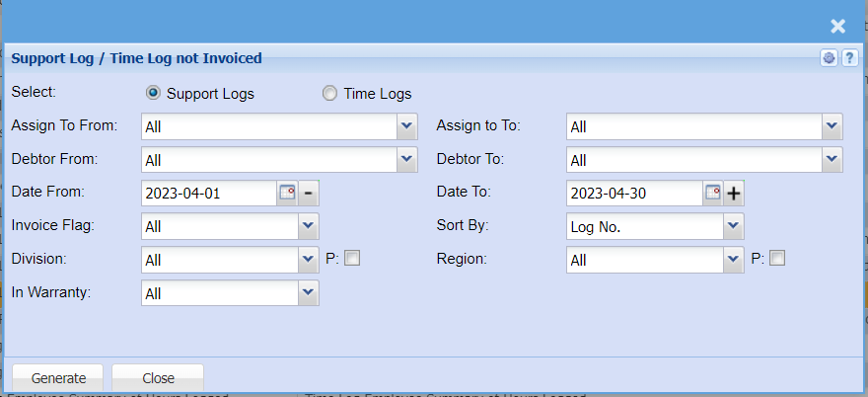Open the Date From calendar picker
Screen dimensions: 868x397
[287, 194]
